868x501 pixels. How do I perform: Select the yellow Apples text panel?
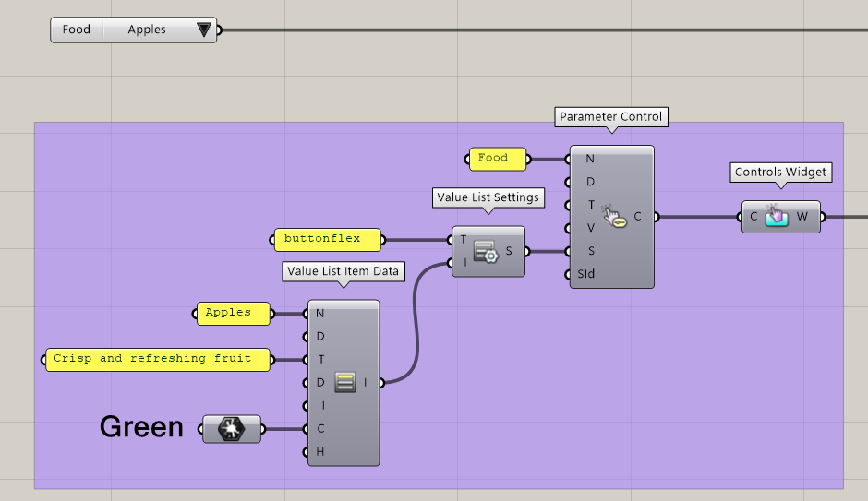coord(235,314)
